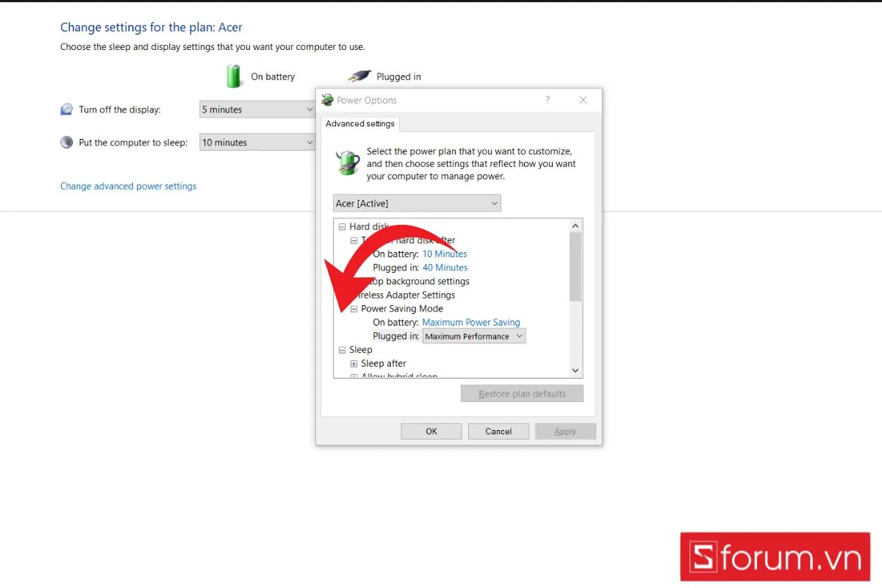Screen dimensions: 882x588
Task: Click the On battery green battery icon
Action: (x=234, y=76)
